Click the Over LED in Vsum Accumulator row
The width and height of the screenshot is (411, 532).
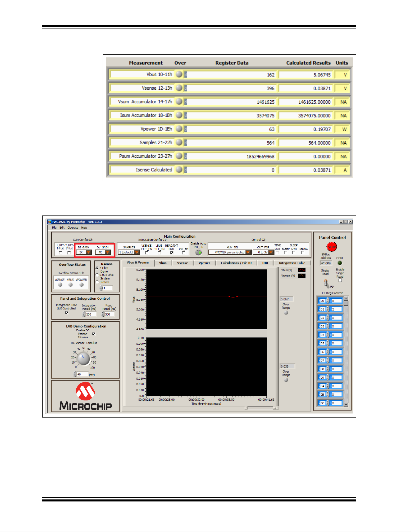[179, 101]
